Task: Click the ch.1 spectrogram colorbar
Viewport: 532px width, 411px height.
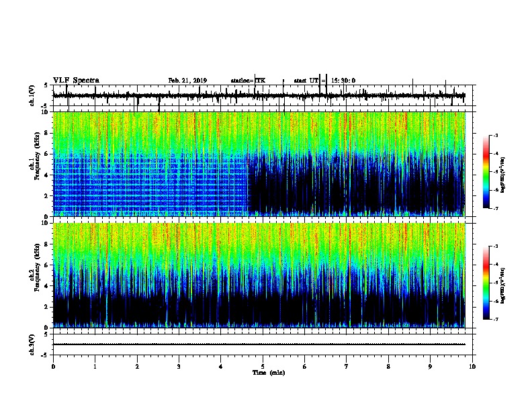Action: point(486,172)
